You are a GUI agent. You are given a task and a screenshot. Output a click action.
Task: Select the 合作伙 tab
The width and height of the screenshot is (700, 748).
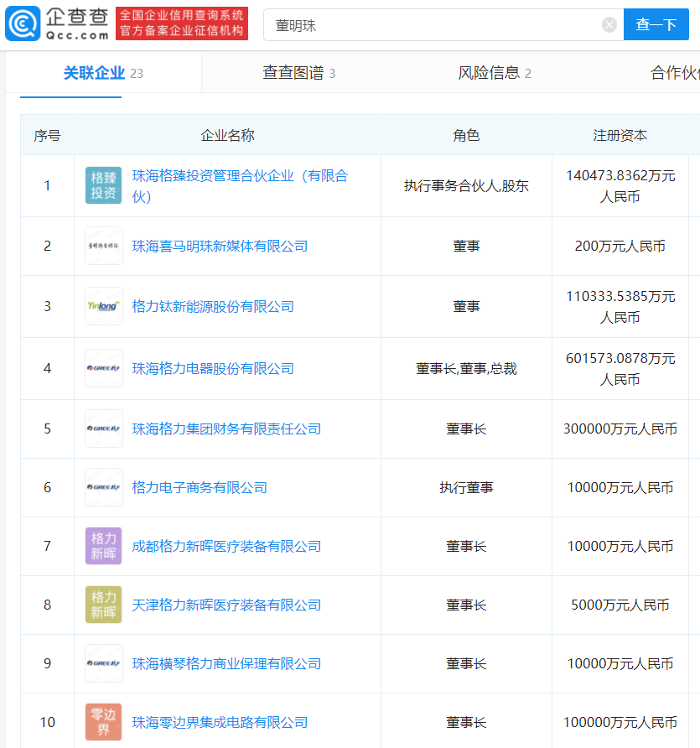(674, 73)
